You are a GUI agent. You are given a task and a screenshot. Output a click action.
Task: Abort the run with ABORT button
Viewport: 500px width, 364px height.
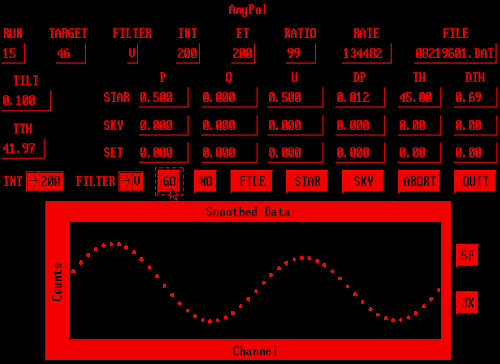tap(419, 181)
